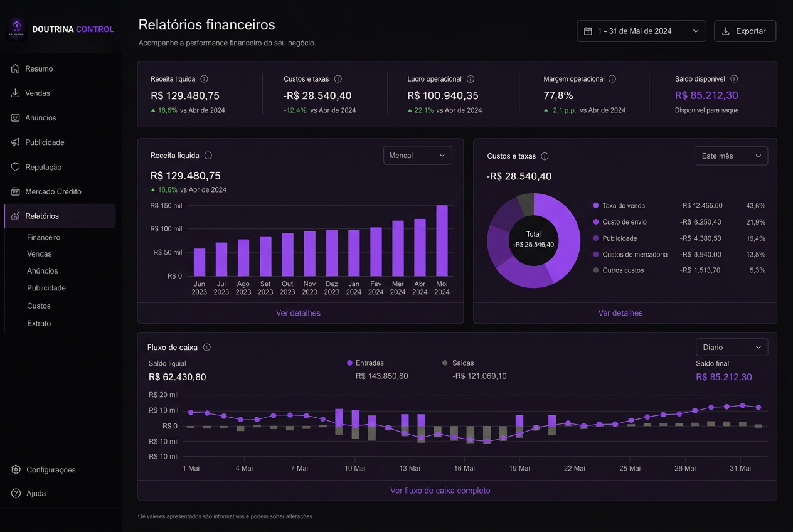Click info icon next to Fluxo de caixa

206,348
